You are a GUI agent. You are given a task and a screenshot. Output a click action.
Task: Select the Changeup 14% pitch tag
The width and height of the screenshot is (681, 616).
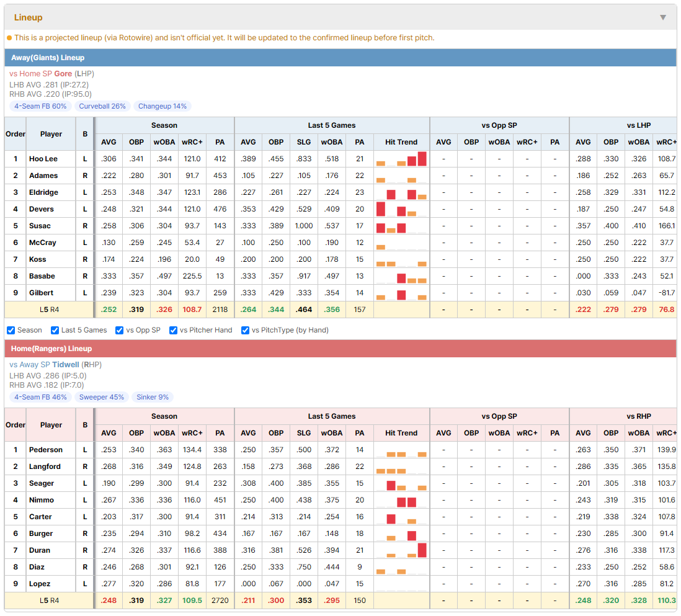[x=162, y=107]
